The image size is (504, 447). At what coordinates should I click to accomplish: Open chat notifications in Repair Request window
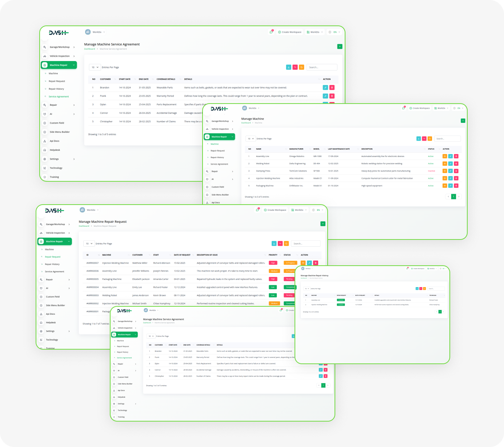coord(257,210)
